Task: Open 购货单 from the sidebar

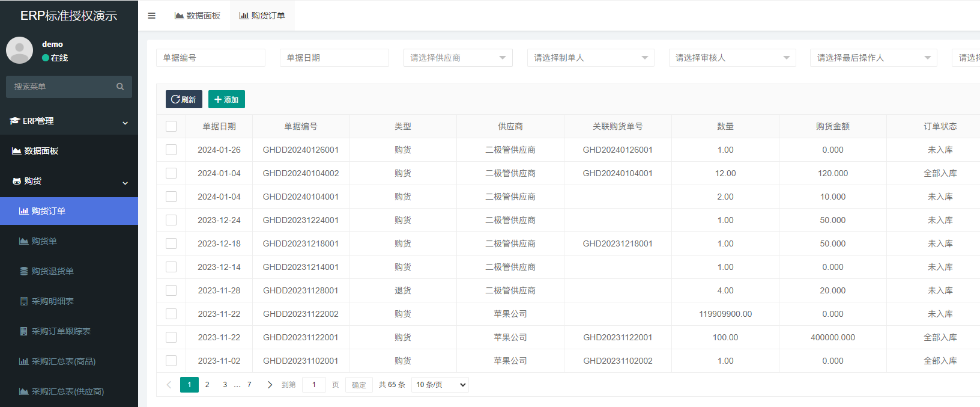Action: pos(44,241)
